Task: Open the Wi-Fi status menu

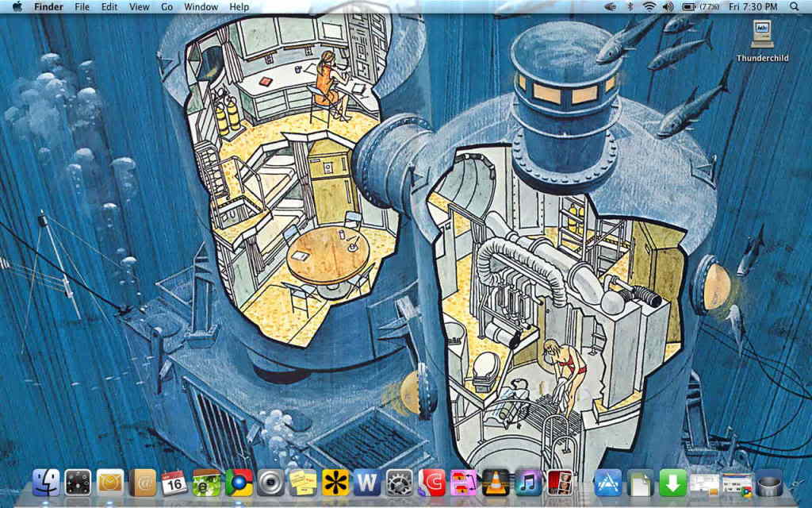Action: 649,6
